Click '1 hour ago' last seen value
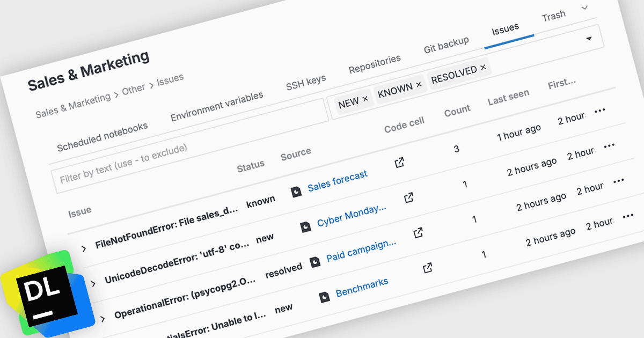644x338 pixels. pyautogui.click(x=519, y=133)
